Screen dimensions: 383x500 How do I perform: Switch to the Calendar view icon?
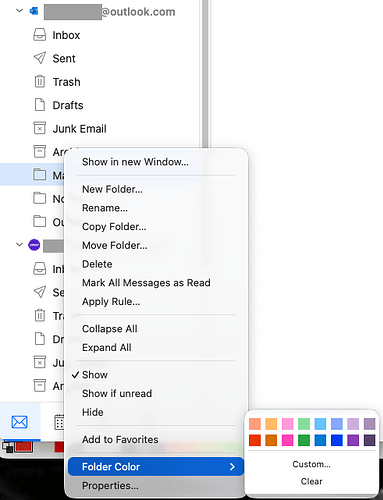59,422
